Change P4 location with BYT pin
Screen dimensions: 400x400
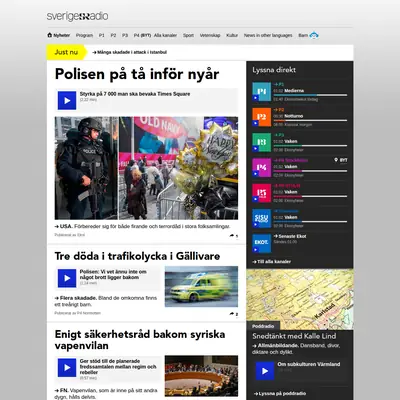tap(341, 160)
